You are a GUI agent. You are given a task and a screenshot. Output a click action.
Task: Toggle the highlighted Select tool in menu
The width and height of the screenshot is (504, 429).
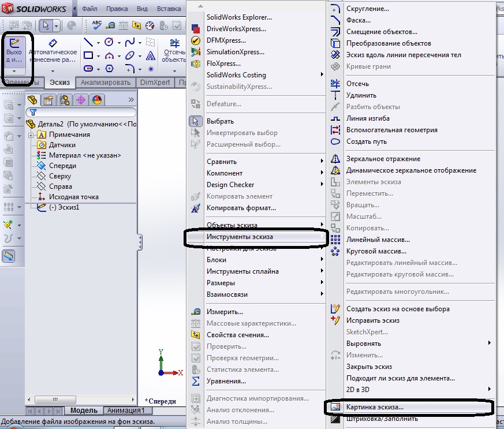196,121
